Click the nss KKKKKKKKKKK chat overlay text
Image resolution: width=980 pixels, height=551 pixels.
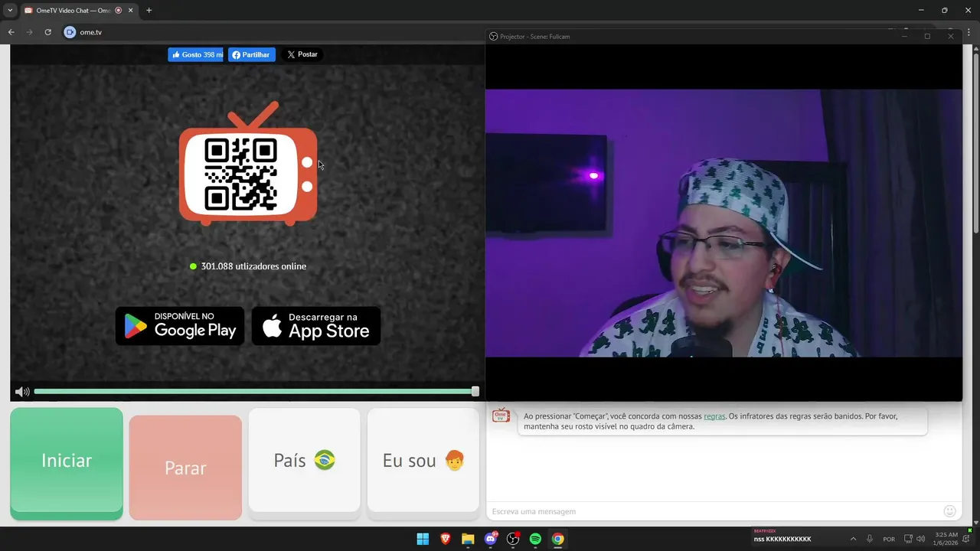782,540
